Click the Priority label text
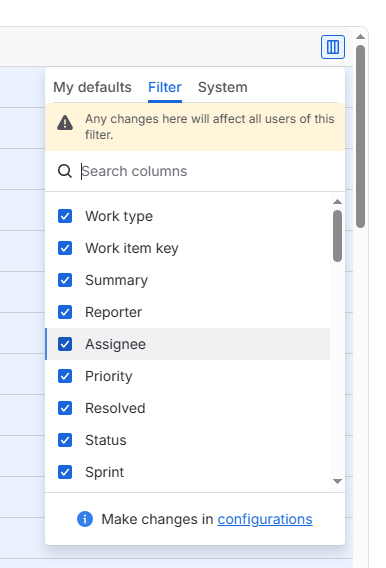Viewport: 386px width, 568px height. tap(109, 376)
